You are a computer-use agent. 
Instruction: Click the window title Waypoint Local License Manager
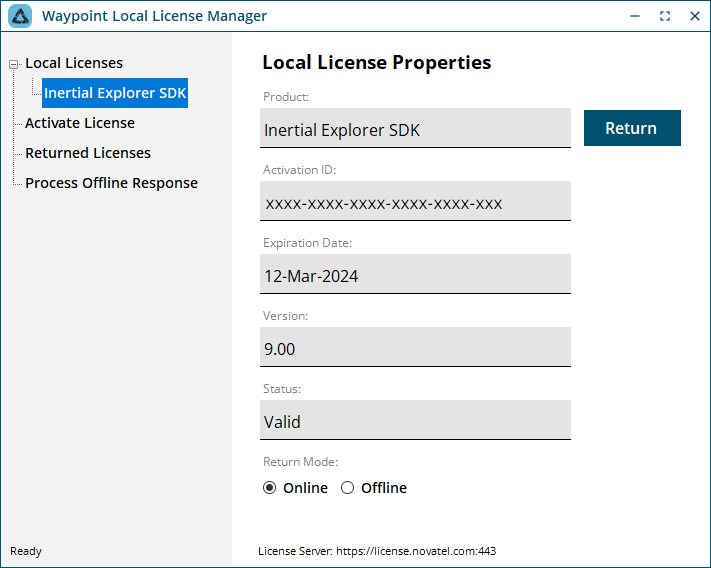(x=154, y=16)
